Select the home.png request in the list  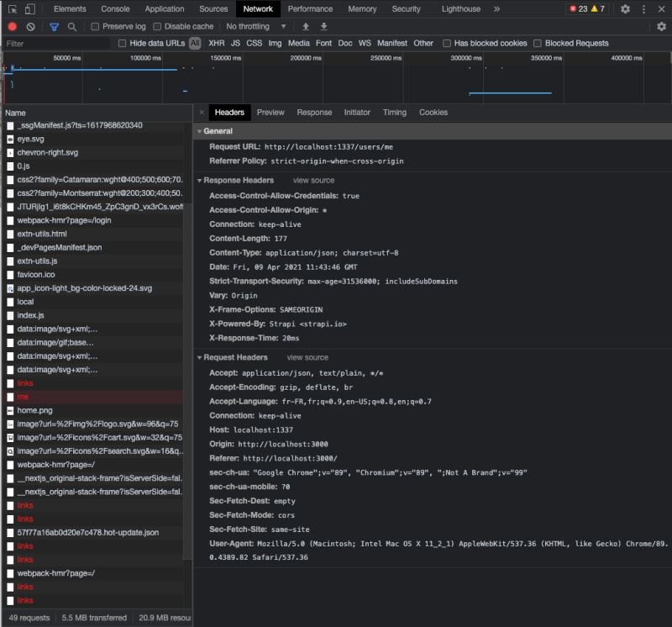(35, 409)
